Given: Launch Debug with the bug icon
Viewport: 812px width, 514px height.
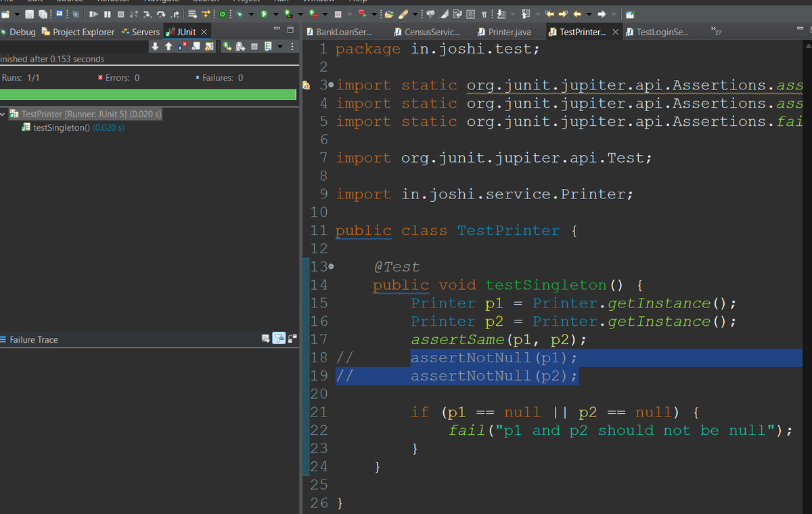Looking at the screenshot, I should (240, 14).
